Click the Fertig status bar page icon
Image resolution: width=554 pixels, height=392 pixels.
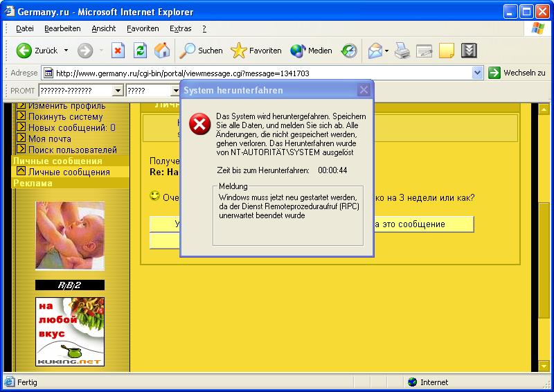10,382
